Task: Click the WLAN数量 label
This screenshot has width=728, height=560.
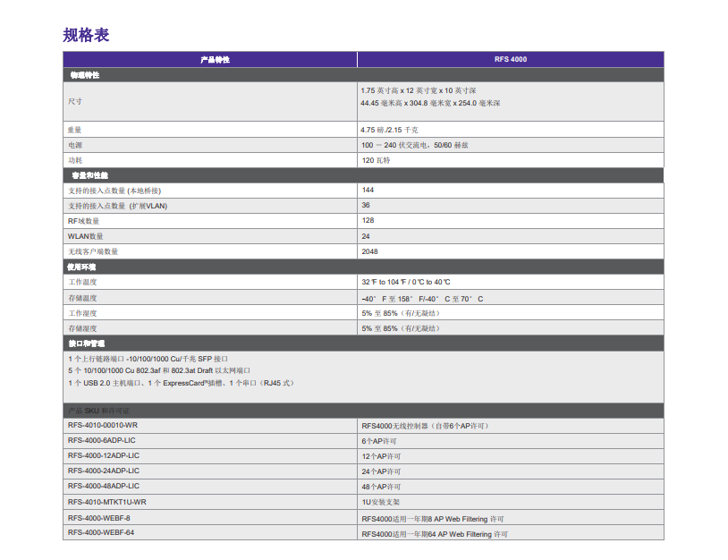Action: tap(86, 236)
